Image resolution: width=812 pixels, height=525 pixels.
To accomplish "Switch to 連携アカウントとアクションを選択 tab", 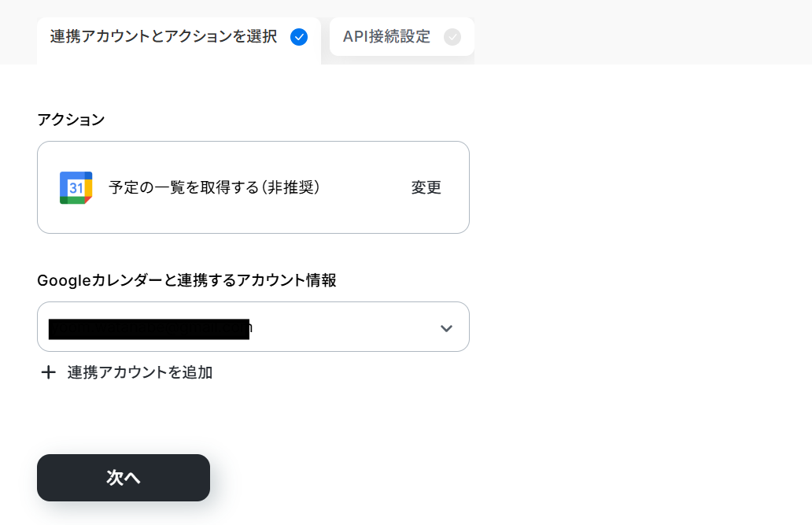I will point(179,37).
